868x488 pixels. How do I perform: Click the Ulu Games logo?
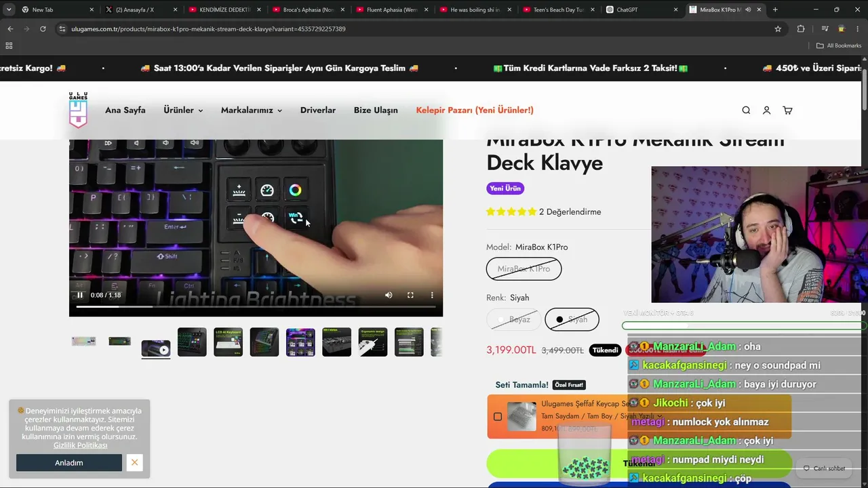78,110
